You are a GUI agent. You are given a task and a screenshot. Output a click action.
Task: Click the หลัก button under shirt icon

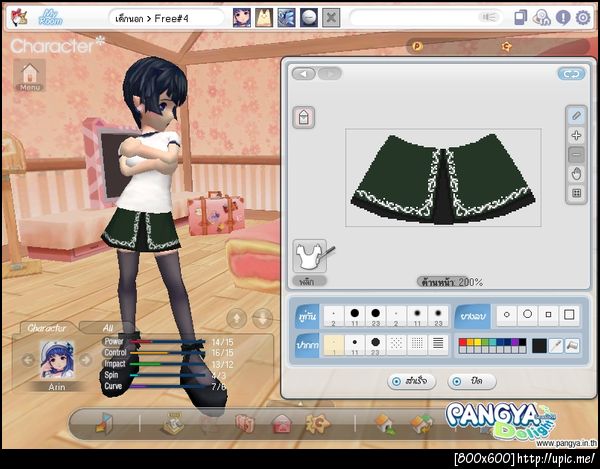pos(309,282)
